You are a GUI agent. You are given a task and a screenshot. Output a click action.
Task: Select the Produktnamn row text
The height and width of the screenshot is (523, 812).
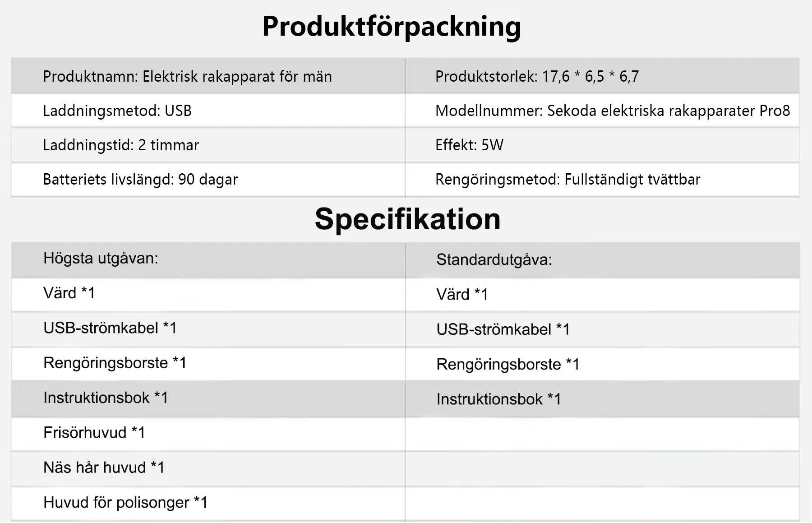187,77
